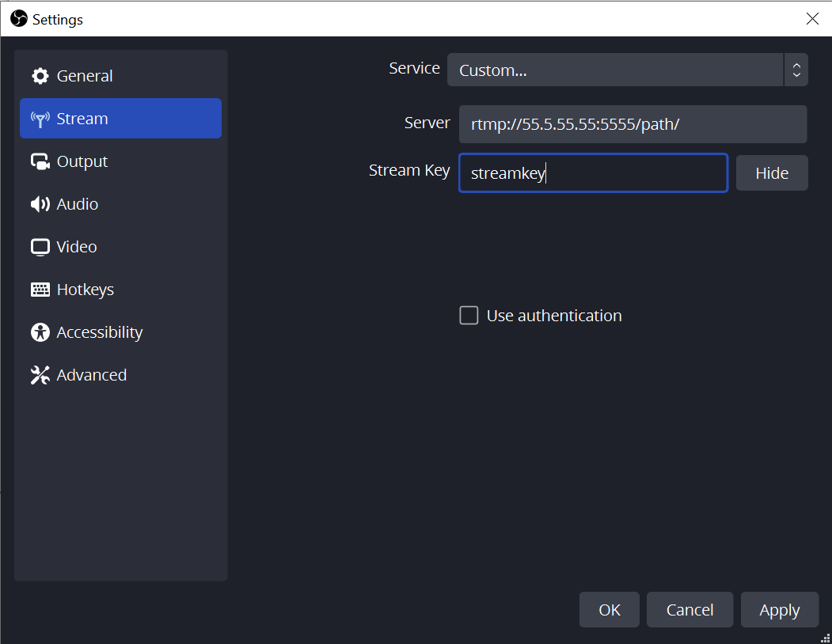The image size is (832, 644).
Task: Click the Server address field
Action: (633, 123)
